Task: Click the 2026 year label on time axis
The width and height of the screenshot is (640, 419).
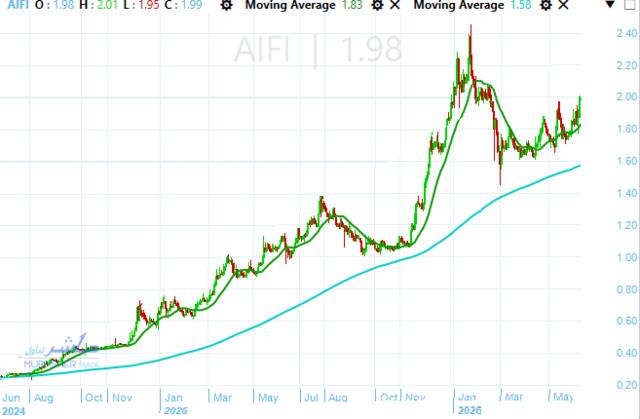Action: pyautogui.click(x=469, y=410)
